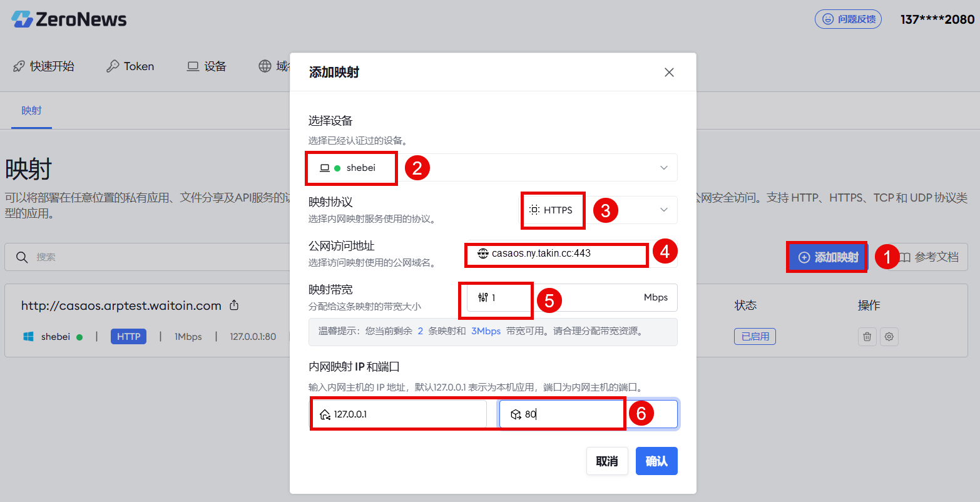Open 映射协议 HTTPS dropdown
This screenshot has height=502, width=980.
tap(600, 210)
